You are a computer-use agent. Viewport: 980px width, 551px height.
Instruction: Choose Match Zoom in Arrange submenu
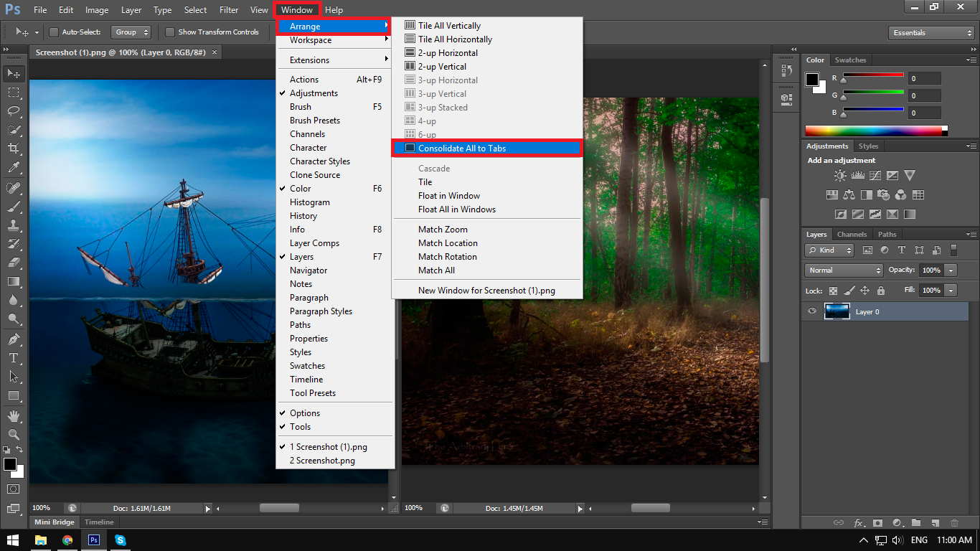[487, 230]
